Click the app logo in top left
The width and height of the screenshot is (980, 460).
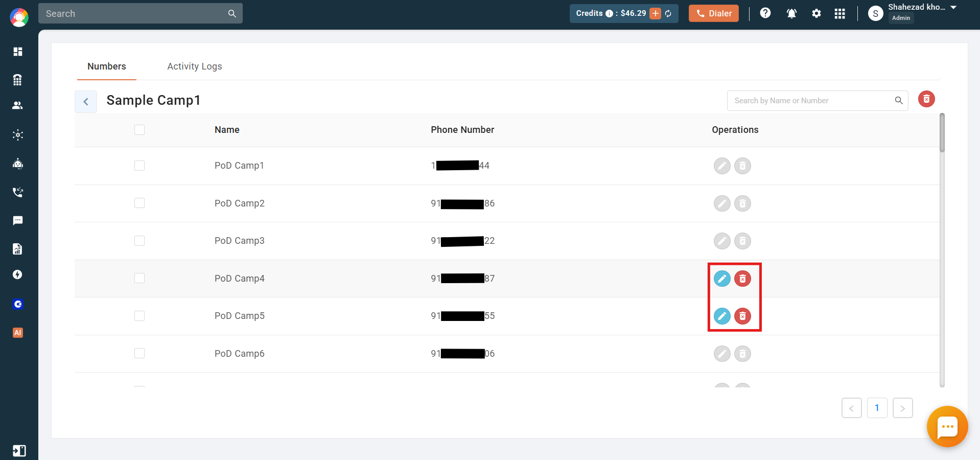click(x=19, y=17)
